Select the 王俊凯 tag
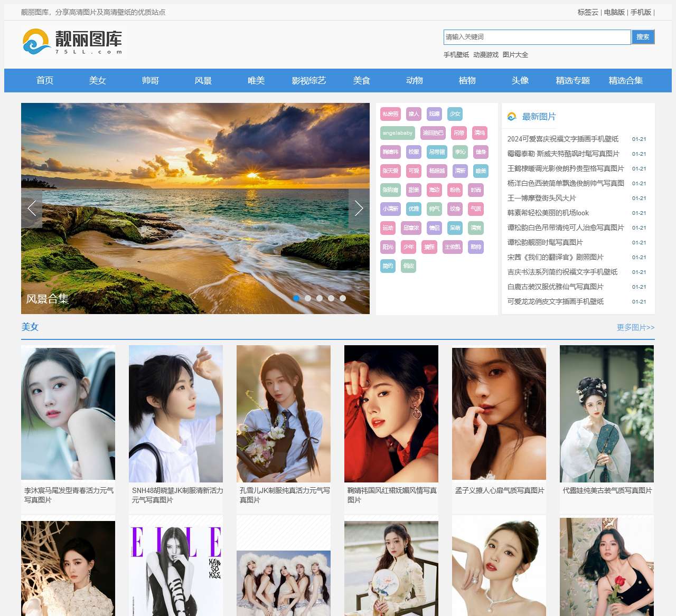The height and width of the screenshot is (616, 676). click(x=453, y=247)
